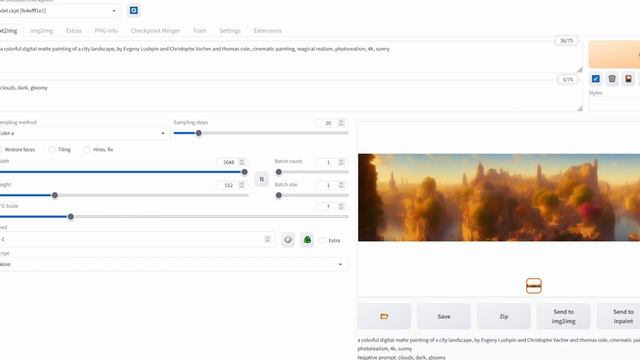Open the PNG Info tab

[106, 31]
